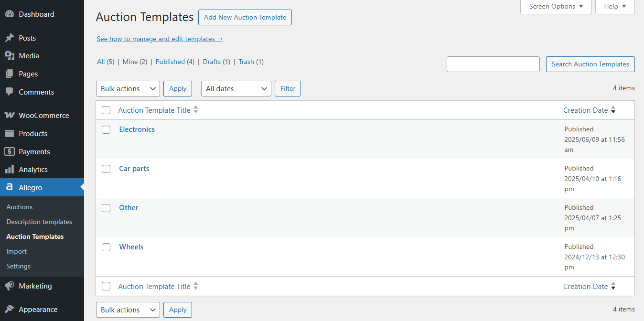Image resolution: width=644 pixels, height=321 pixels.
Task: Click the Media icon in sidebar
Action: [10, 56]
